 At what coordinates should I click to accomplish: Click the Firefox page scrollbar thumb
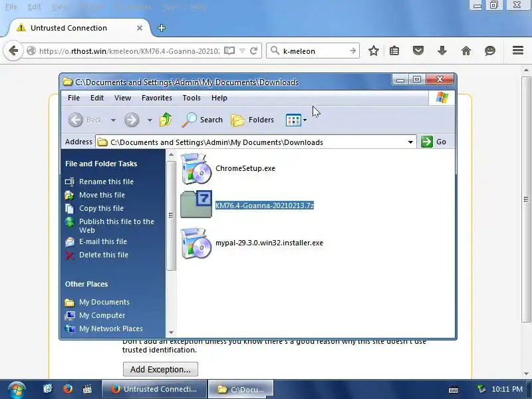pos(526,199)
